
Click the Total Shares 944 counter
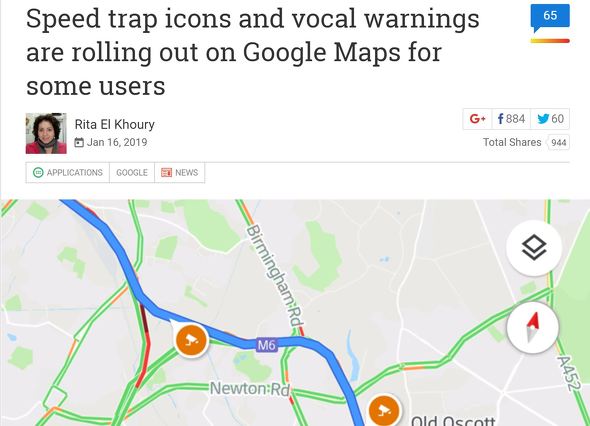[x=526, y=142]
